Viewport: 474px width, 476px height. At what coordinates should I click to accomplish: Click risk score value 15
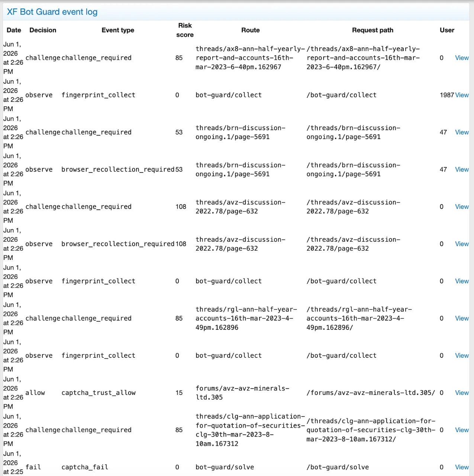(179, 392)
